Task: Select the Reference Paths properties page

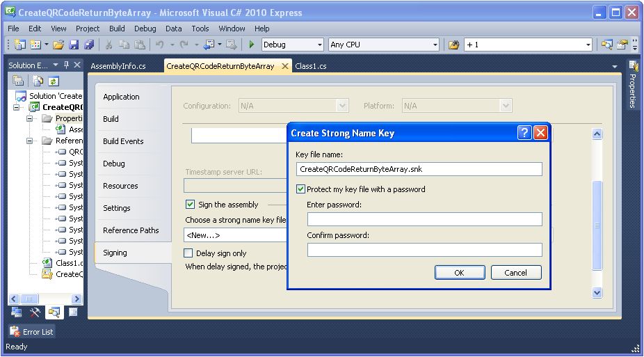Action: tap(131, 230)
